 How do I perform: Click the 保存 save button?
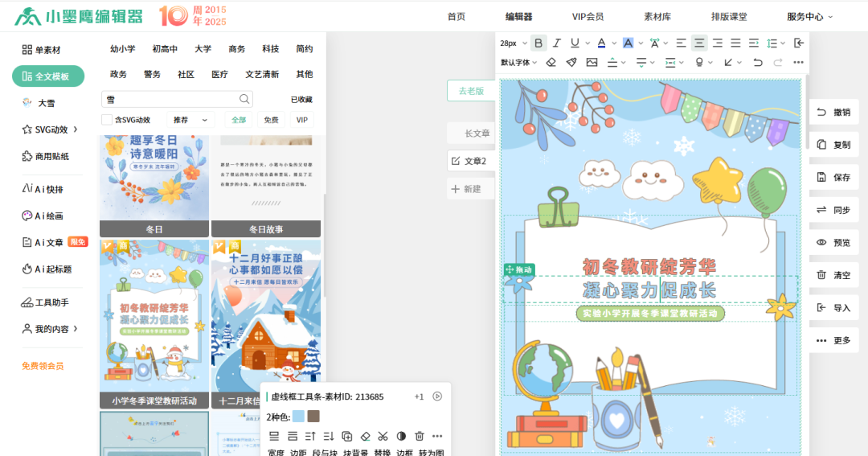tap(833, 177)
